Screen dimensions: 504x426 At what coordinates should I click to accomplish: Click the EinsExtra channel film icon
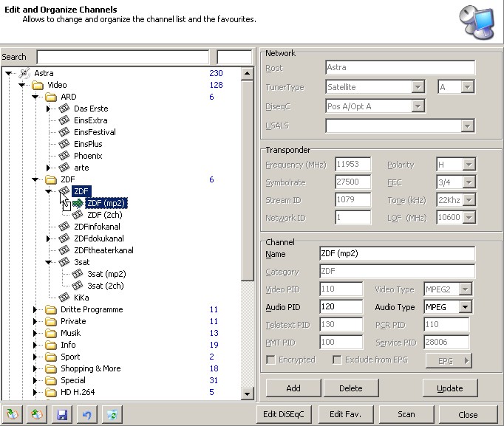pos(64,120)
